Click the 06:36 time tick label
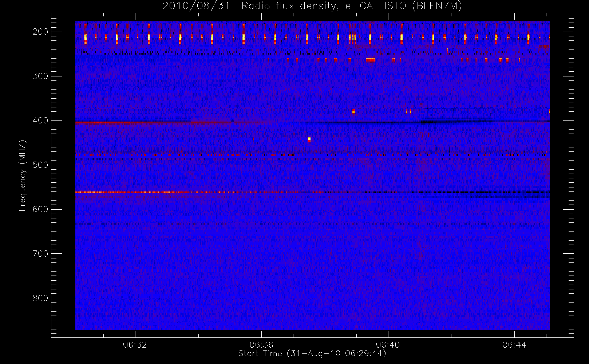Image resolution: width=589 pixels, height=364 pixels. click(x=261, y=345)
